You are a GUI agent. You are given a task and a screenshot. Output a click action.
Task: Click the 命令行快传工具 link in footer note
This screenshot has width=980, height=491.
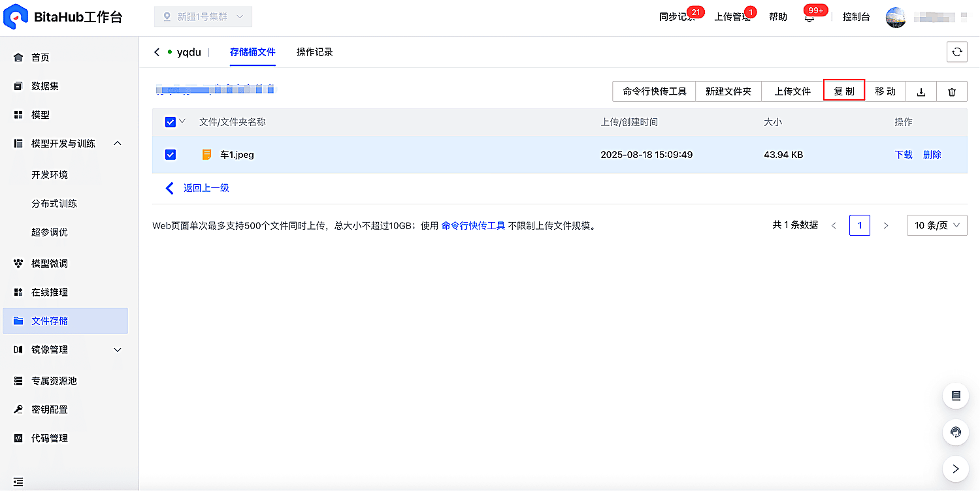[473, 226]
